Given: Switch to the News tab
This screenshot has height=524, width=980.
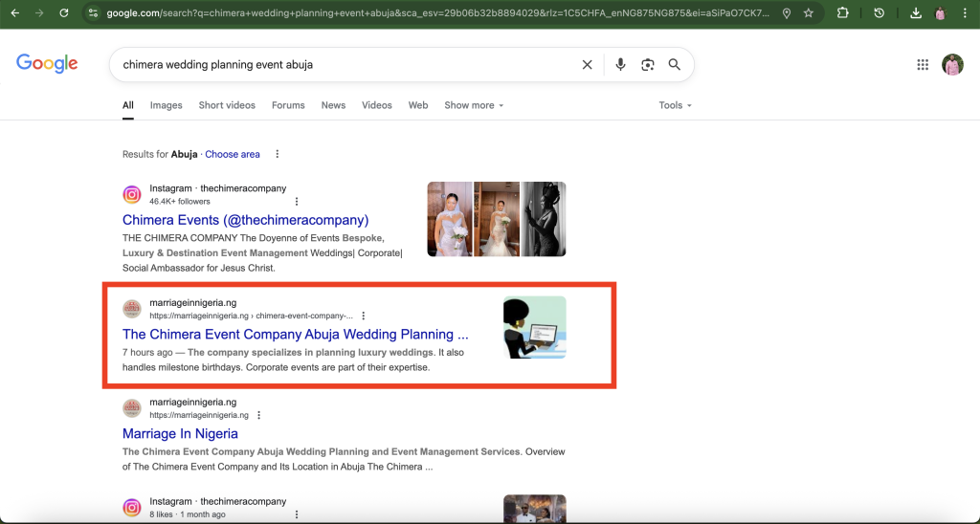Looking at the screenshot, I should 333,105.
